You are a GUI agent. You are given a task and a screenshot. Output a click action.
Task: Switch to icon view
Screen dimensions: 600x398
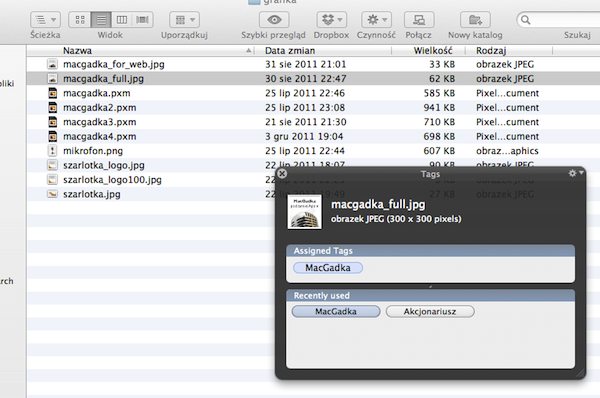tap(80, 20)
